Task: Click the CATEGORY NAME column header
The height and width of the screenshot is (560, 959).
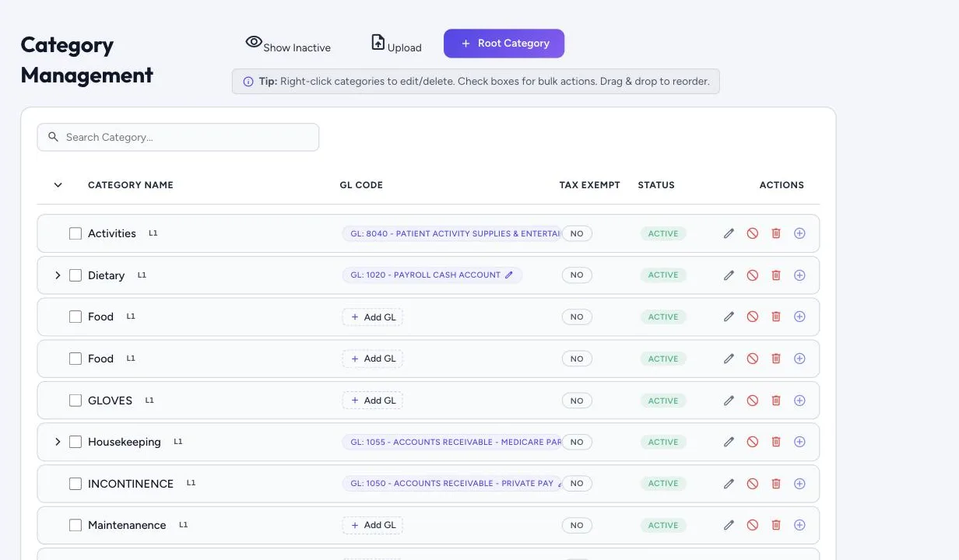Action: [131, 185]
